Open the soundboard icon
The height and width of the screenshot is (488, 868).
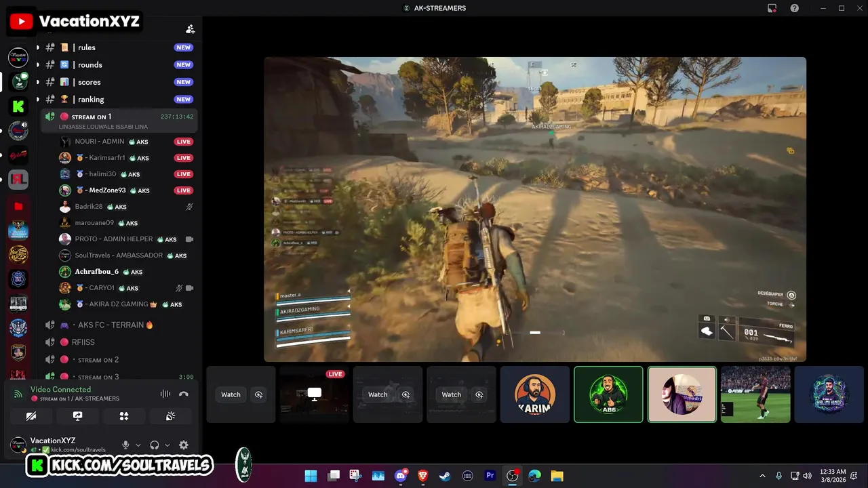(170, 416)
